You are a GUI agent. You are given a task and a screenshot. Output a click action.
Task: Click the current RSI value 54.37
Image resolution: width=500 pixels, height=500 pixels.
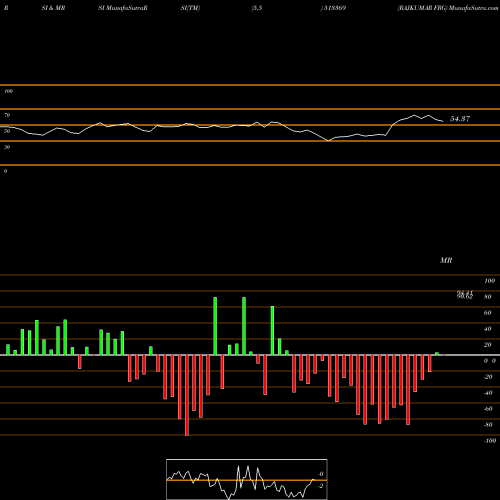[460, 119]
